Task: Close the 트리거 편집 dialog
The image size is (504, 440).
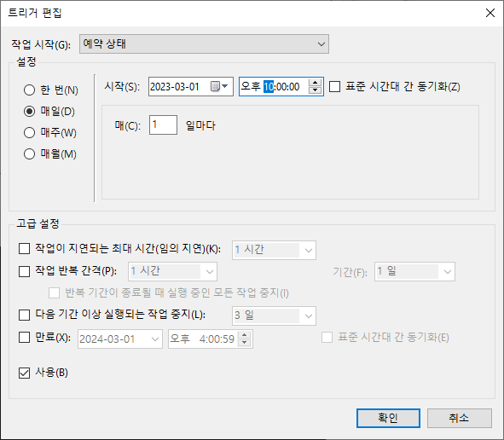Action: [x=490, y=13]
